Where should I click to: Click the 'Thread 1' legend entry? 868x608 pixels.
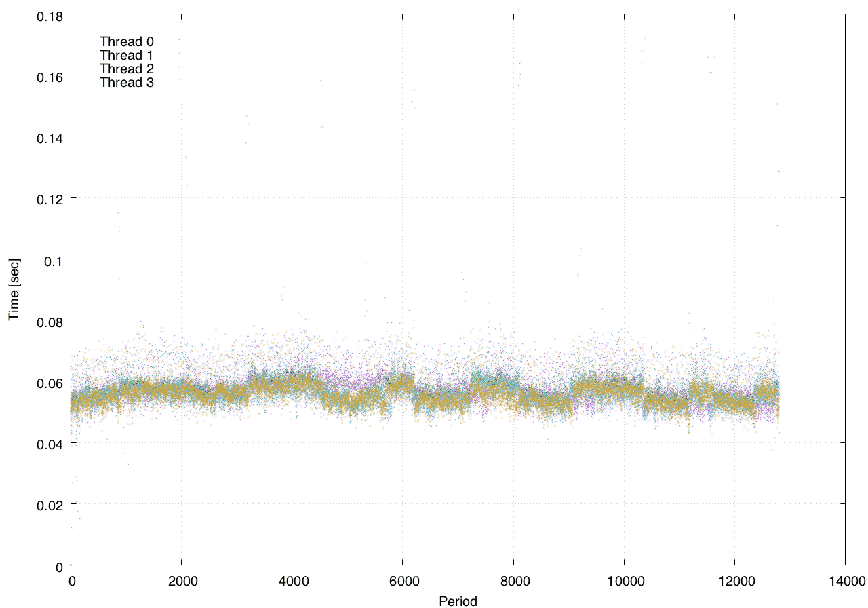click(x=127, y=55)
